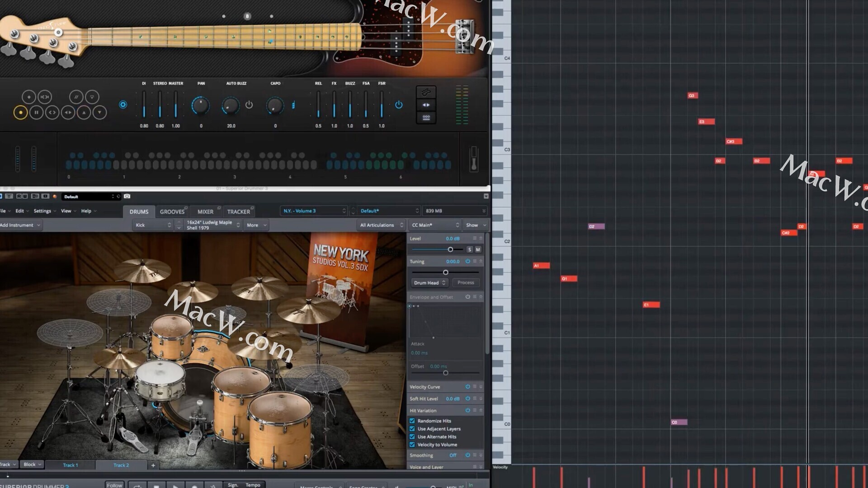868x488 pixels.
Task: Switch to the MIXER tab
Action: 205,211
